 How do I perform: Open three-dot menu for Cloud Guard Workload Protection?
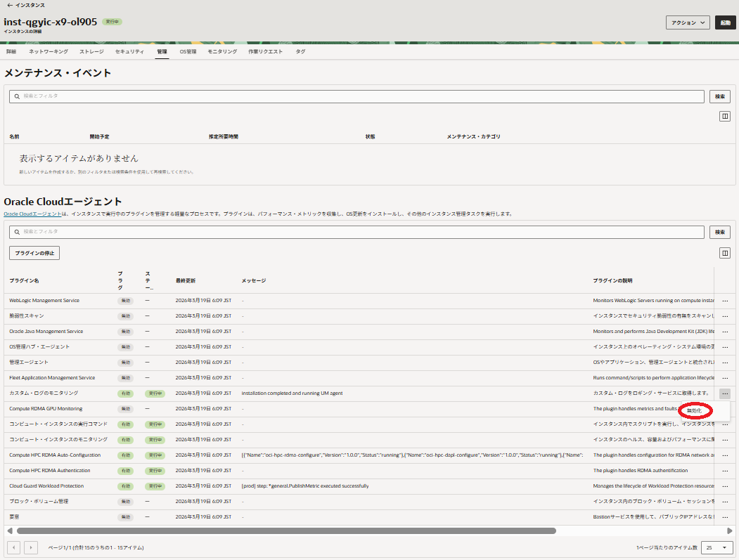pos(724,486)
